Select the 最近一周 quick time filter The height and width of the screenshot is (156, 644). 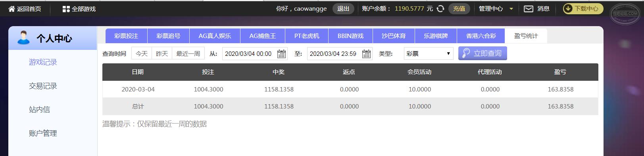click(x=188, y=53)
